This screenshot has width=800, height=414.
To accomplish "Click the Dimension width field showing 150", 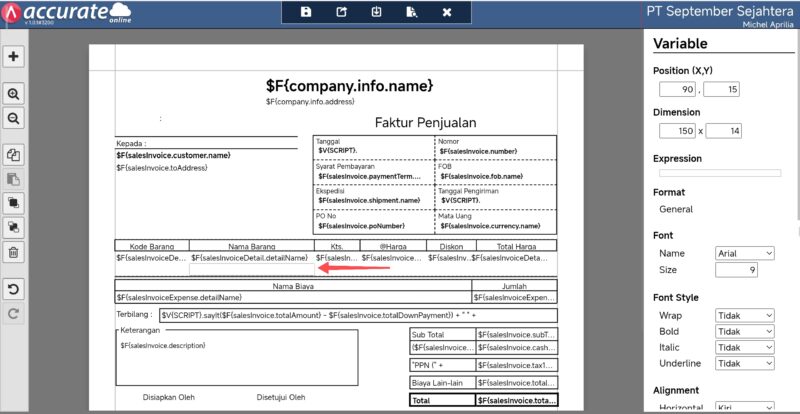I will coord(675,131).
